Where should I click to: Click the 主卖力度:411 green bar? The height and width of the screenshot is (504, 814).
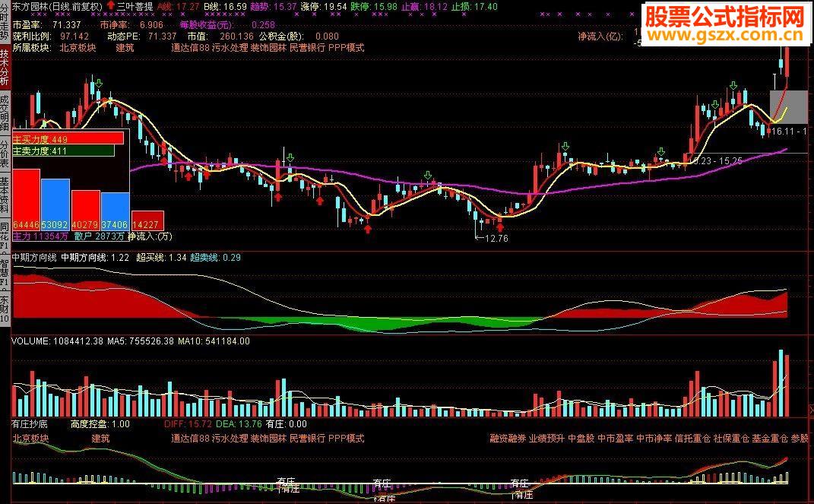click(63, 151)
